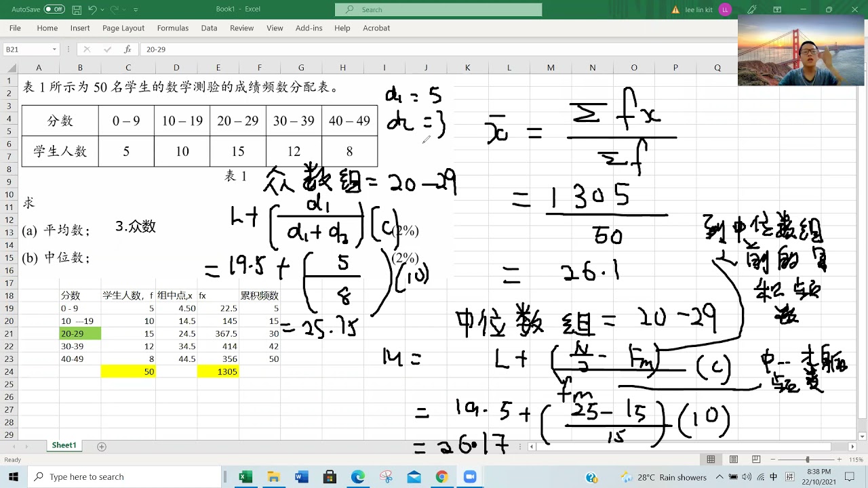Switch to Page Break Preview icon
Screen dimensions: 868x488
(755, 460)
